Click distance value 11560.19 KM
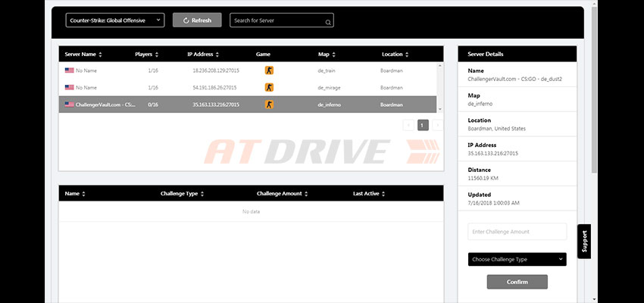The image size is (644, 303). [483, 178]
